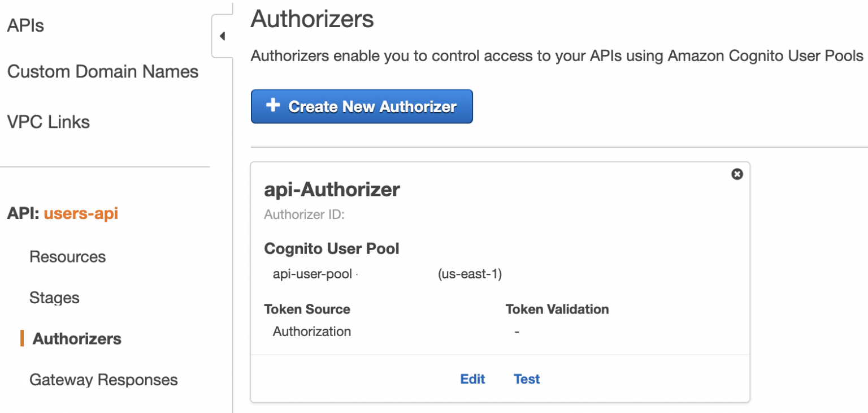Select the users-api link
The height and width of the screenshot is (413, 868).
pos(81,213)
